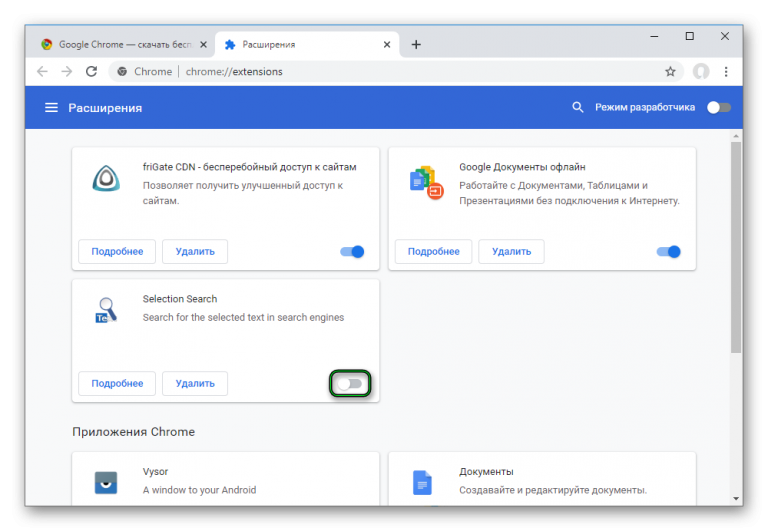Close the Расширения tab
768x531 pixels.
point(387,45)
